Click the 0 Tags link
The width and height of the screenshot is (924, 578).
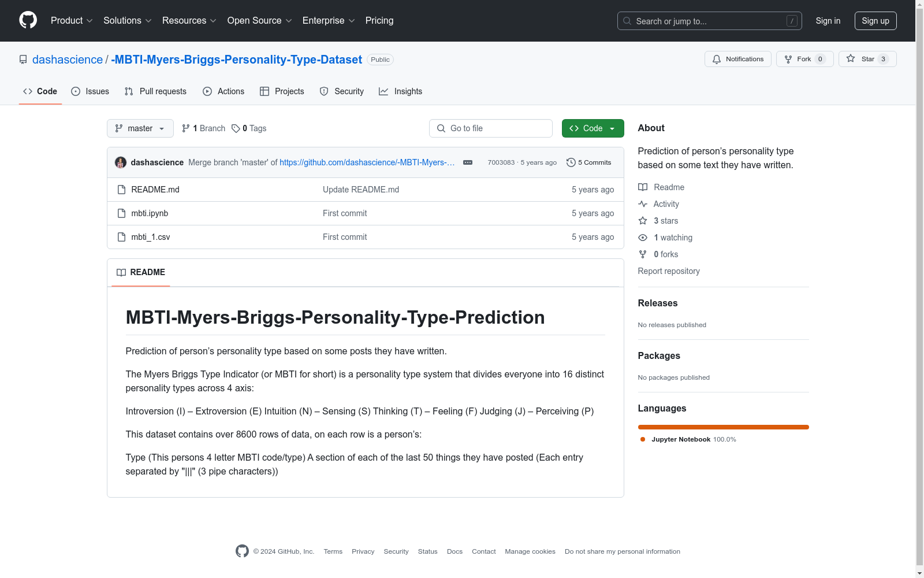(x=249, y=128)
